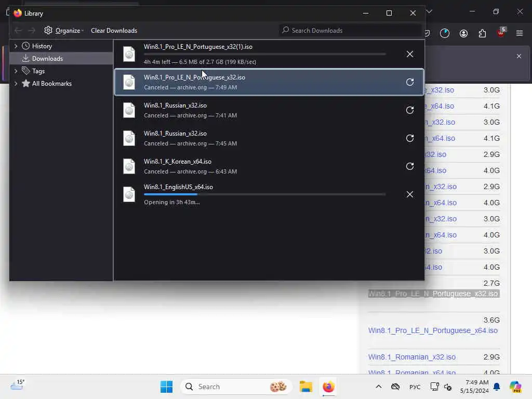Image resolution: width=532 pixels, height=399 pixels.
Task: Open Firefox downloads progress indicator in toolbar
Action: [445, 33]
